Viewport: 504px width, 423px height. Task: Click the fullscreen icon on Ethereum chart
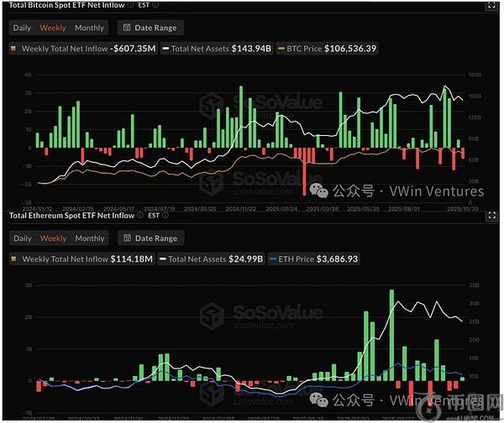point(490,217)
